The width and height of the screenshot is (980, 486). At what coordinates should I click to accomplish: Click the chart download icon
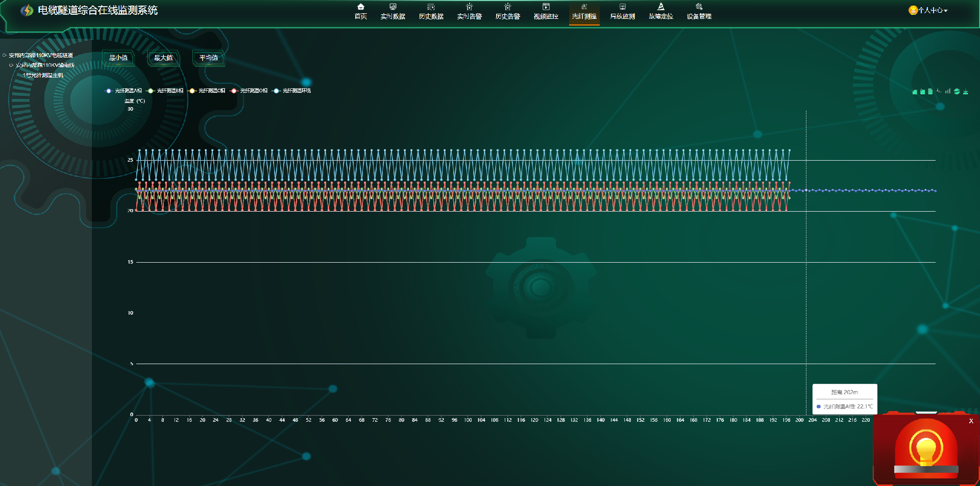point(966,91)
